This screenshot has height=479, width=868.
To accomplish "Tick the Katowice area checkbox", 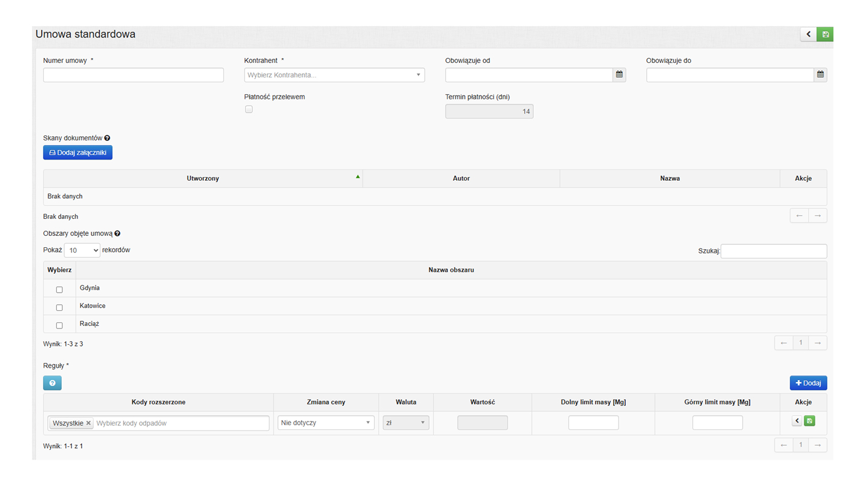I will point(59,308).
